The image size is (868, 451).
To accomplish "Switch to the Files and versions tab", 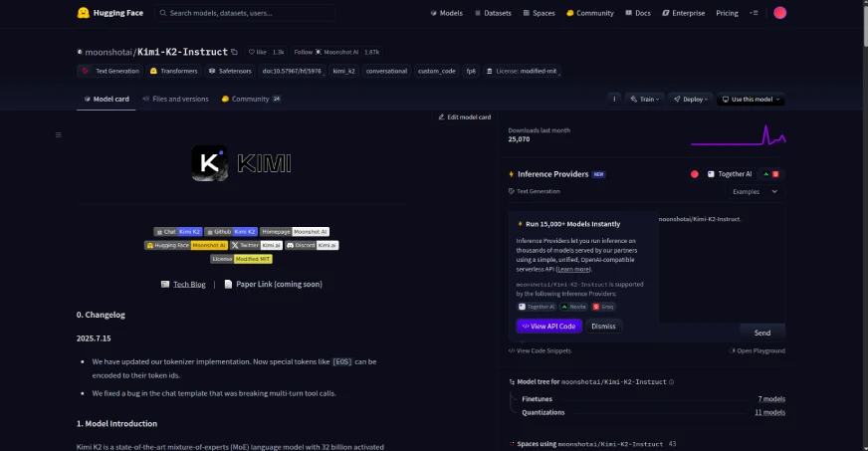I will tap(175, 99).
